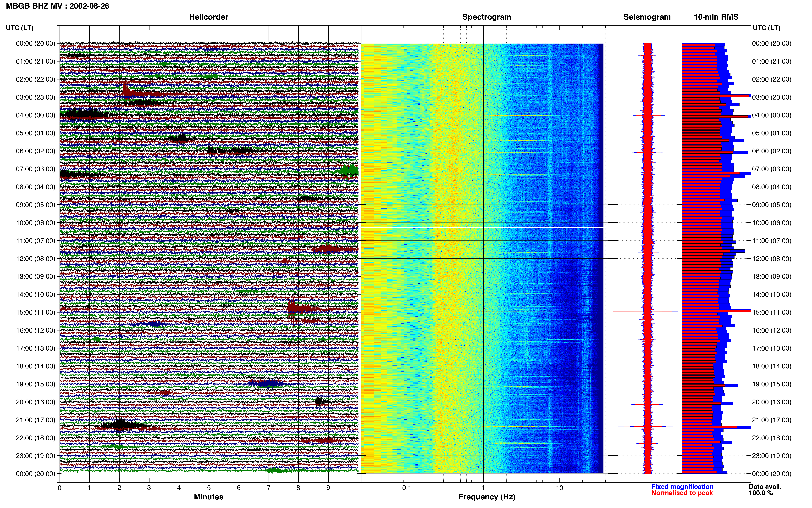Image resolution: width=812 pixels, height=508 pixels.
Task: Click the '100.0 %' data availability value
Action: [x=761, y=493]
